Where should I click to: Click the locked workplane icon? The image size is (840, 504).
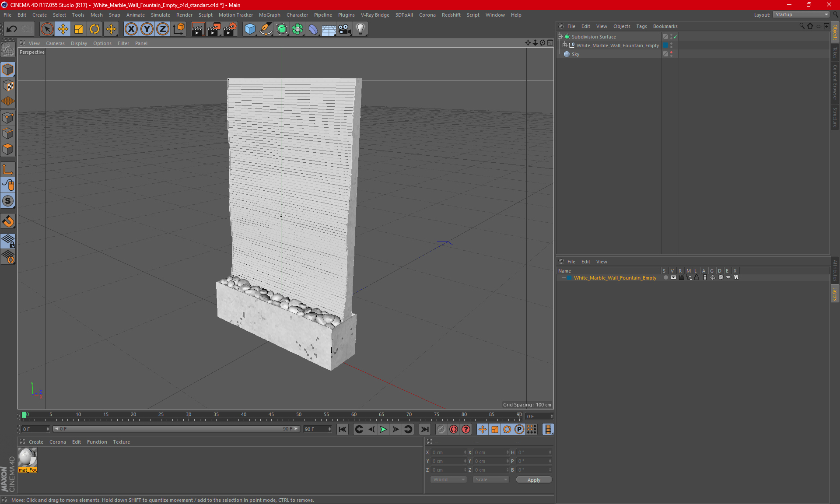(x=8, y=241)
